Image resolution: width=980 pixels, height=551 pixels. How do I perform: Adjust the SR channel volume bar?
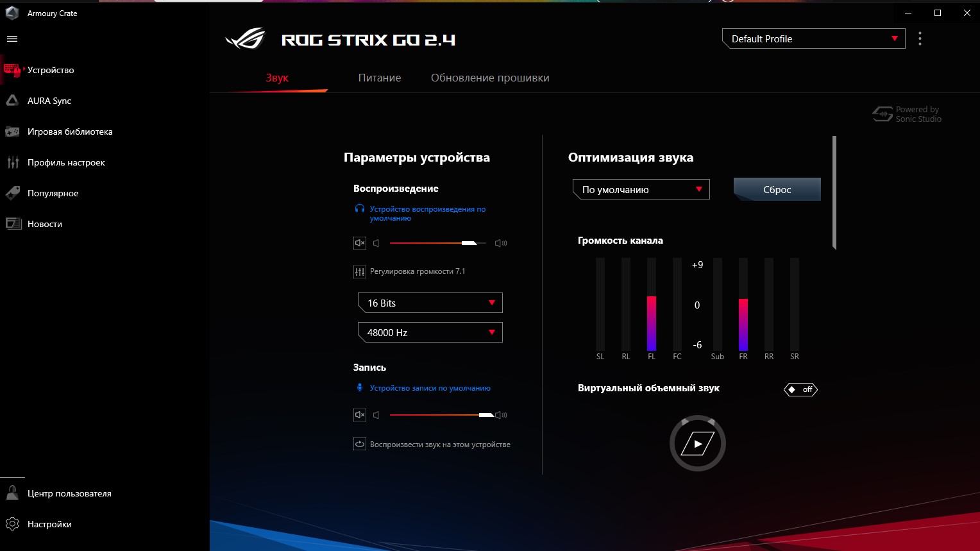pos(795,304)
